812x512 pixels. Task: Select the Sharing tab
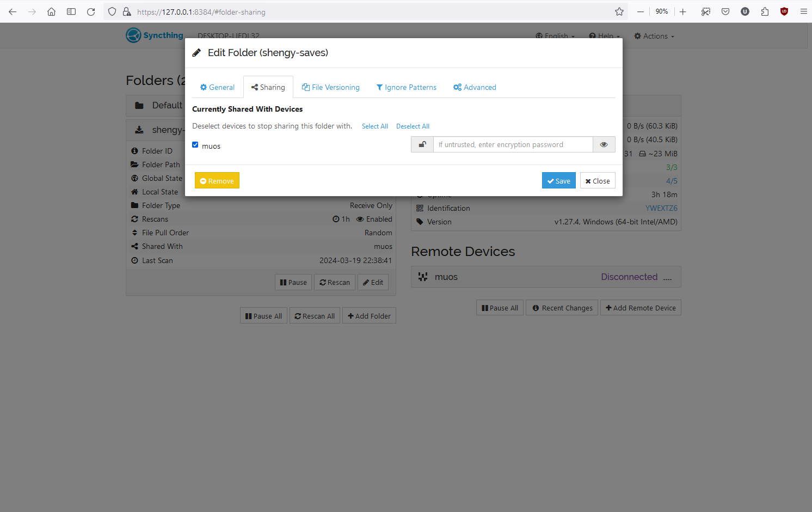[x=268, y=87]
